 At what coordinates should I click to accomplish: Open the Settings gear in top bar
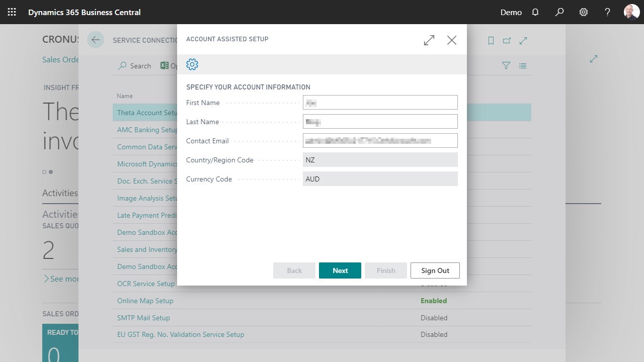click(584, 12)
